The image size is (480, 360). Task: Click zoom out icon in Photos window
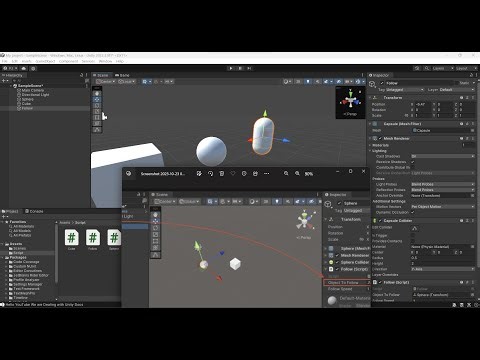tap(286, 174)
